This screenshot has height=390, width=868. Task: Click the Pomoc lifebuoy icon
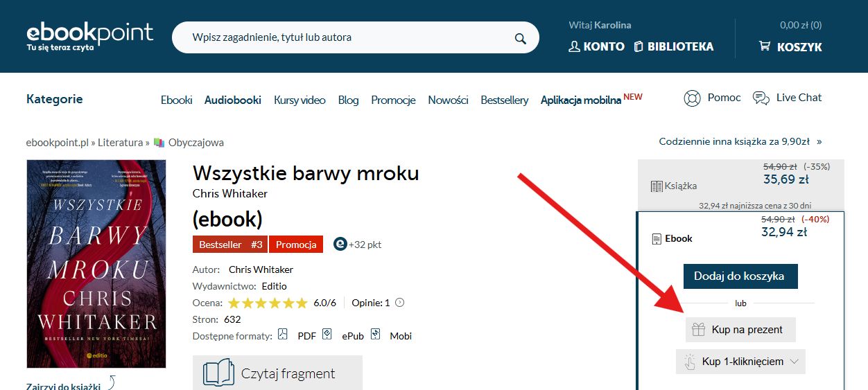click(x=692, y=98)
